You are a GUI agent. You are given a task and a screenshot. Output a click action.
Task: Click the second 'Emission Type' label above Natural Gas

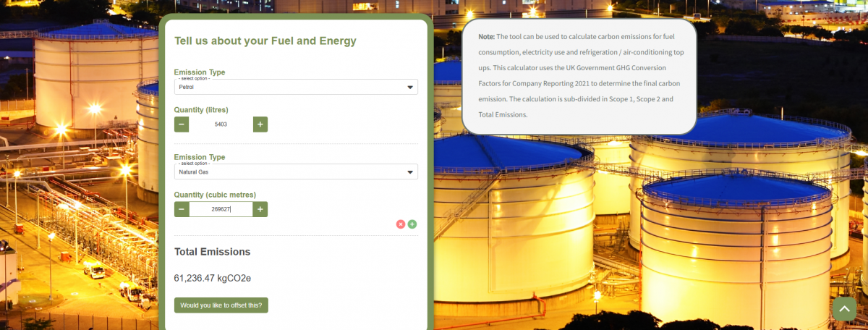click(x=200, y=157)
